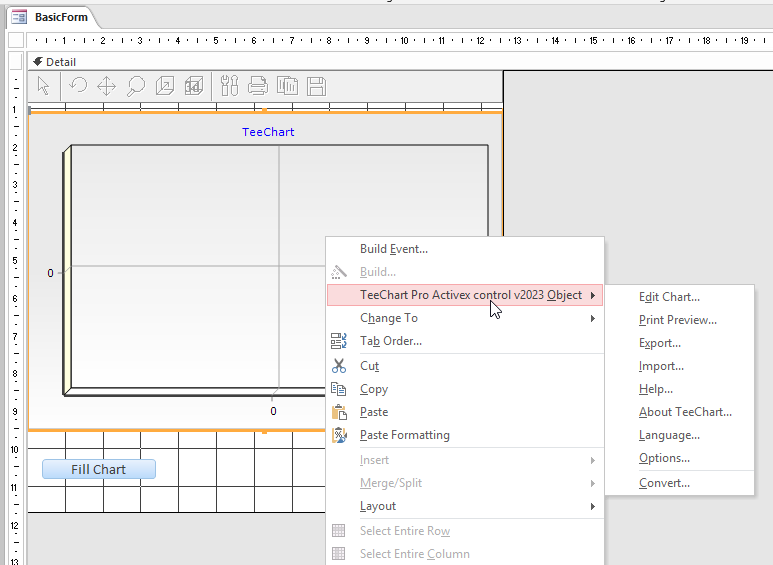This screenshot has height=565, width=773.
Task: Click the Print chart icon
Action: 258,86
